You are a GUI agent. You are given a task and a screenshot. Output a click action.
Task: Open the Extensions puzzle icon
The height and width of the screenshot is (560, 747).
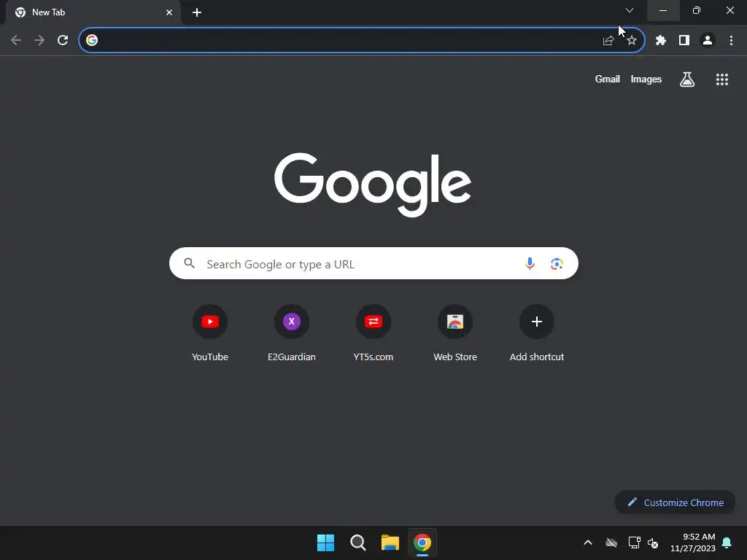[661, 41]
